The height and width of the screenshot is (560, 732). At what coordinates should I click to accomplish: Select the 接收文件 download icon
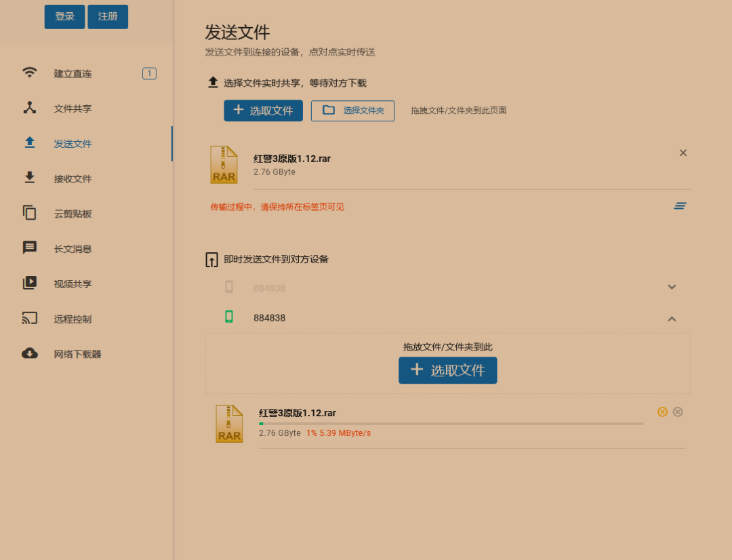[x=30, y=178]
